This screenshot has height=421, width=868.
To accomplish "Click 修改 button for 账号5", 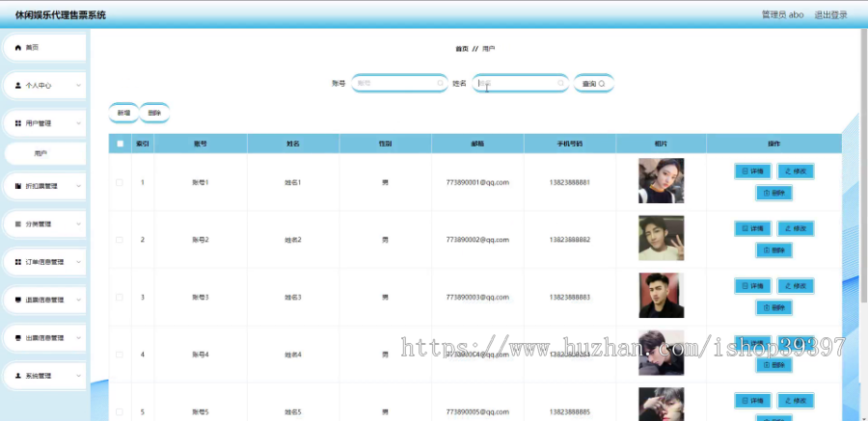I will click(796, 401).
